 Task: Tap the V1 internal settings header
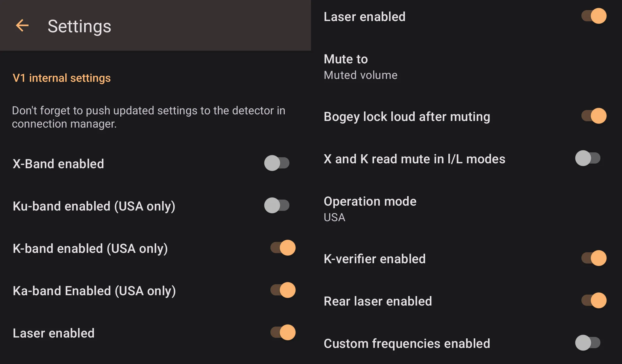coord(62,78)
